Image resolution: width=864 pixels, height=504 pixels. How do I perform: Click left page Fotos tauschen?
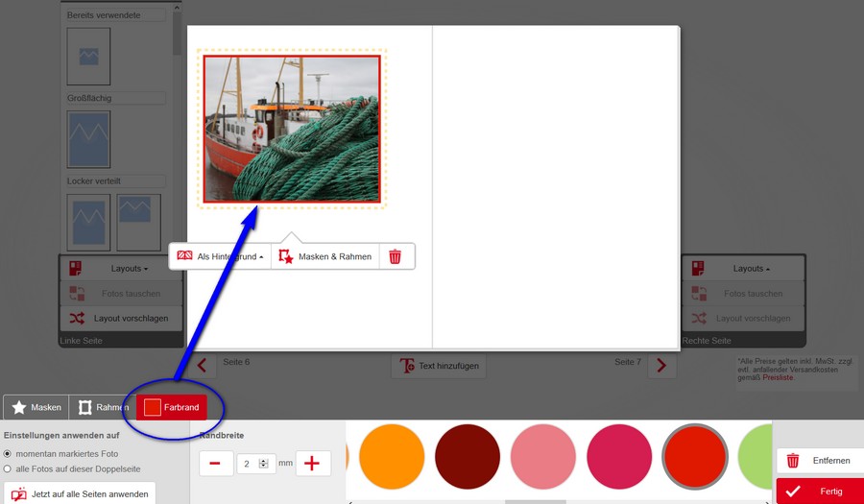point(121,294)
